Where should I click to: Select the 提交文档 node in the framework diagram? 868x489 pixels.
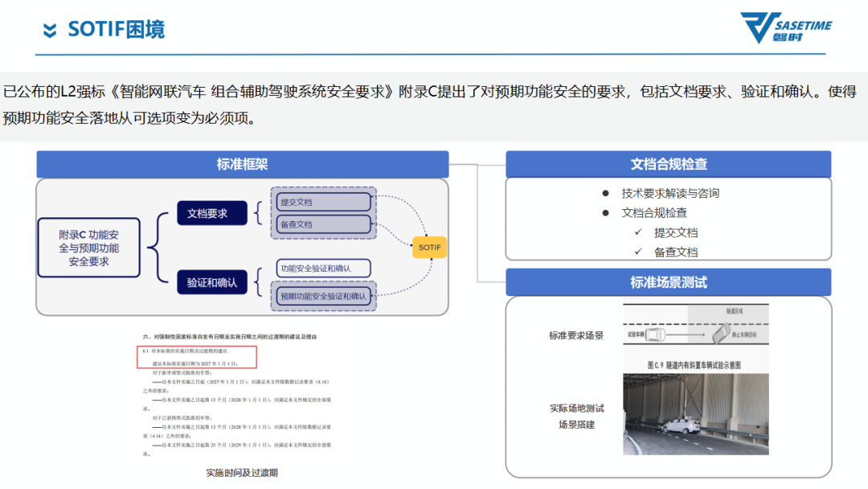323,202
